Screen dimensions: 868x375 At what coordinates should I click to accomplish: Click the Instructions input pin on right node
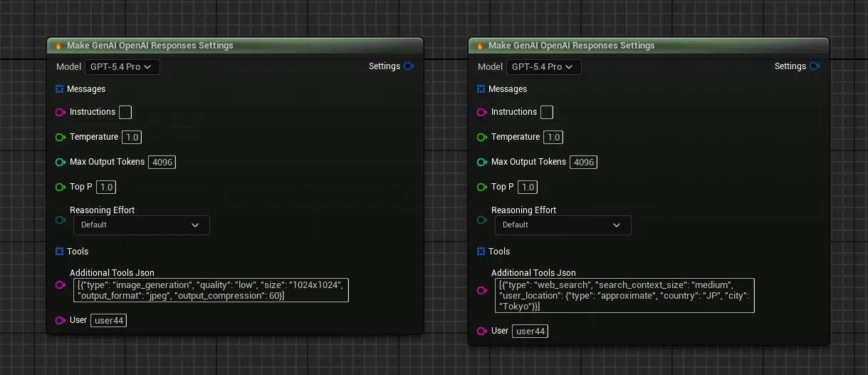pyautogui.click(x=482, y=112)
